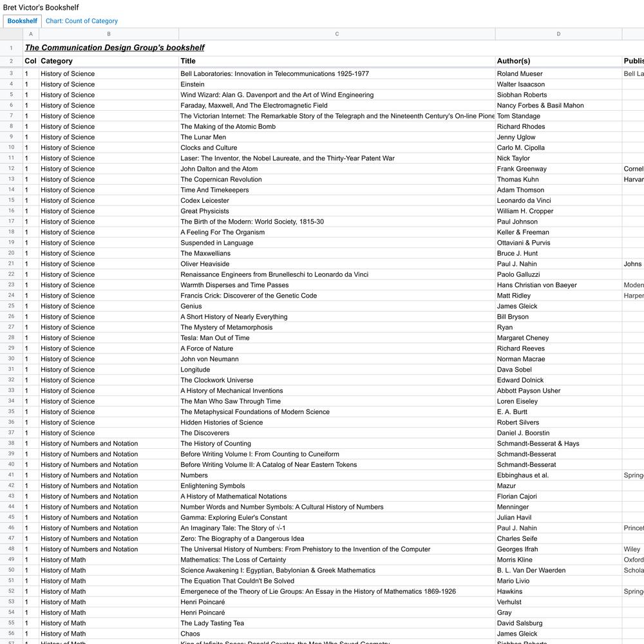Select the Wind Wizard title cell
Viewport: 644px width, 644px height.
[x=337, y=95]
